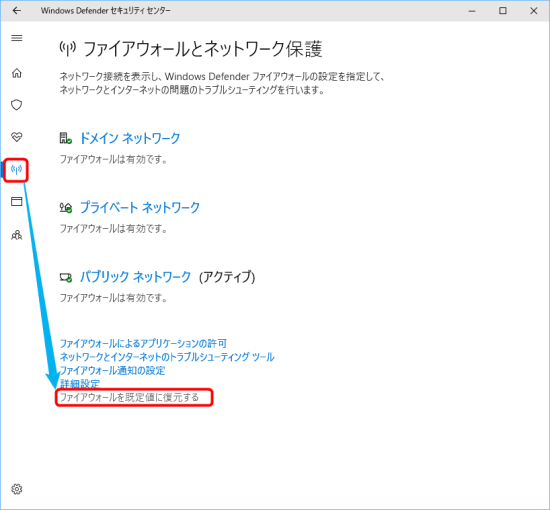Click the domain network building icon
This screenshot has width=550, height=510.
click(66, 138)
